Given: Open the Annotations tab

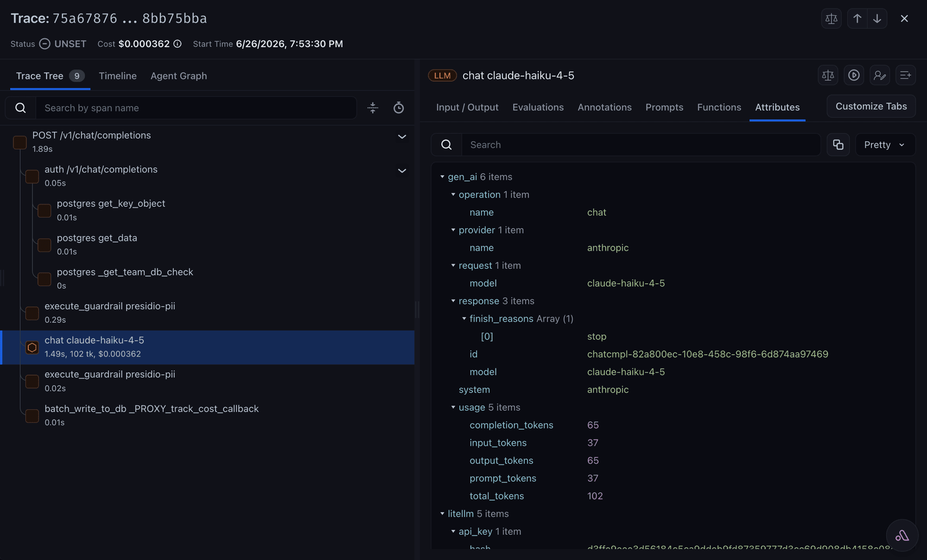Looking at the screenshot, I should (x=604, y=107).
